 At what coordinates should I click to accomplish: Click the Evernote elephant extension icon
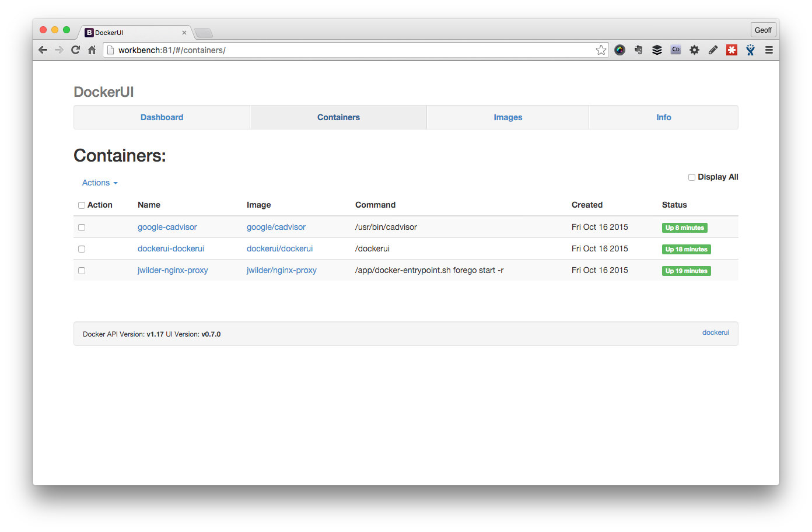[x=638, y=50]
